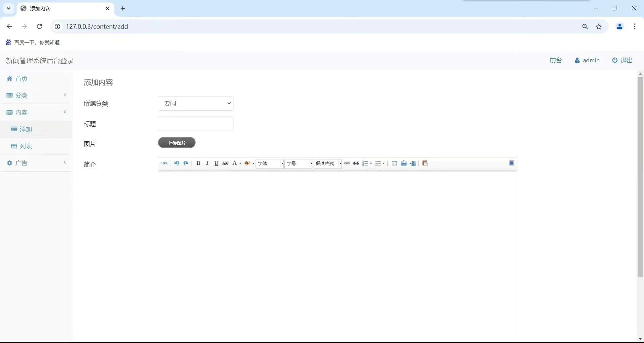Screen dimensions: 644x343
Task: Open the 段落格式 paragraph format dropdown
Action: (x=328, y=164)
